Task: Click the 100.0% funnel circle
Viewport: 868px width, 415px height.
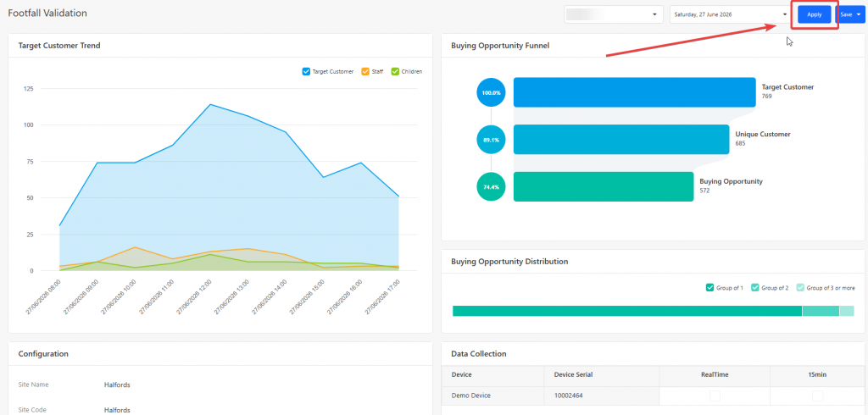Action: pyautogui.click(x=491, y=92)
